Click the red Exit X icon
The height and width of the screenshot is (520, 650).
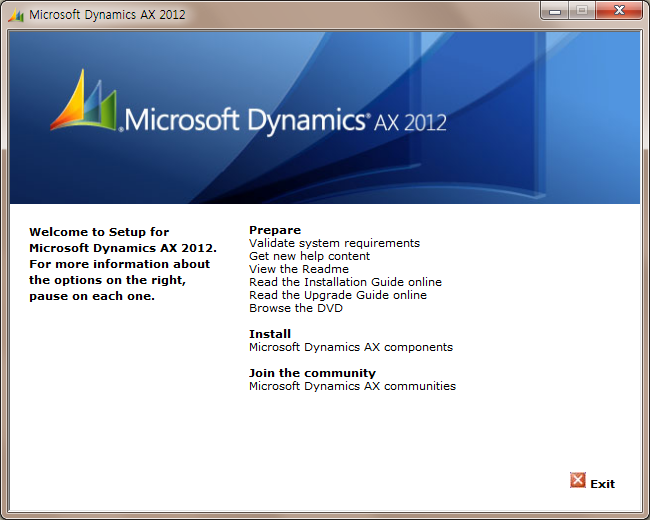[577, 480]
